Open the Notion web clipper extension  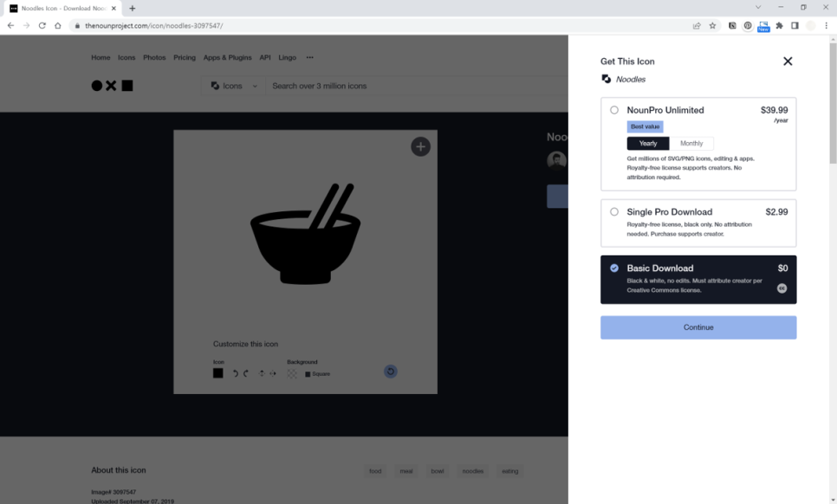click(732, 26)
